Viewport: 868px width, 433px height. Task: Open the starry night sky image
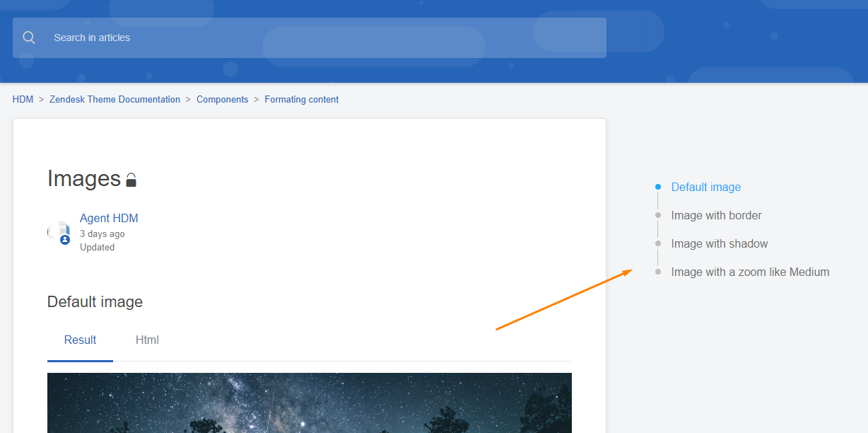[x=310, y=403]
